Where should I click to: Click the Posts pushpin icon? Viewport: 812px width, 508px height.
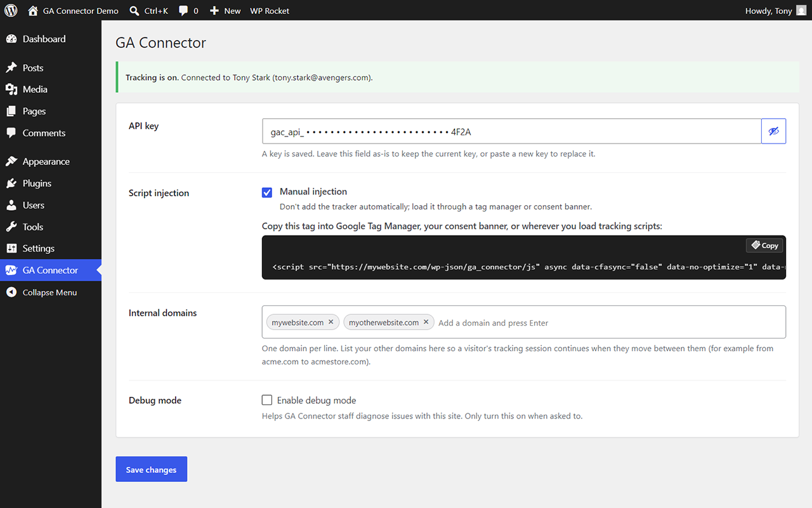11,68
